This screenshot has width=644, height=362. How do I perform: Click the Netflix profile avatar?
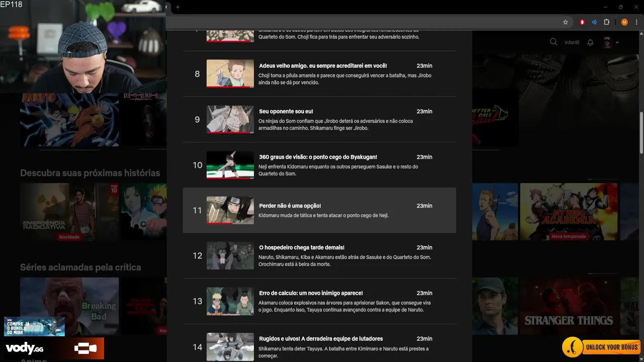coord(607,42)
